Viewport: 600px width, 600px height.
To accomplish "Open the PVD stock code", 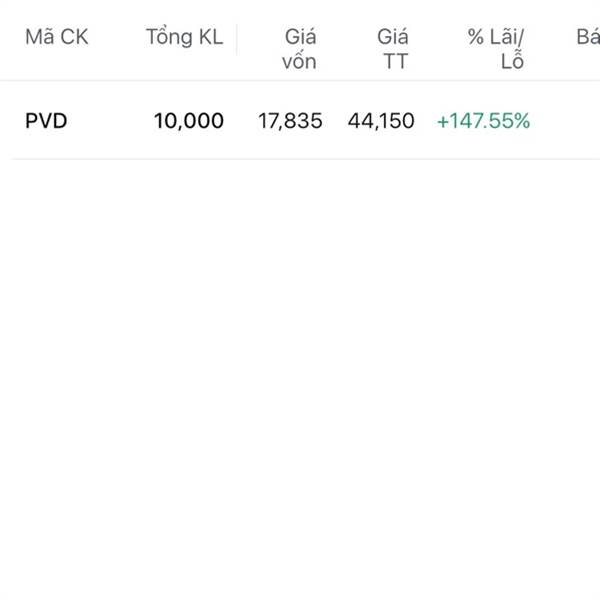I will coord(47,122).
